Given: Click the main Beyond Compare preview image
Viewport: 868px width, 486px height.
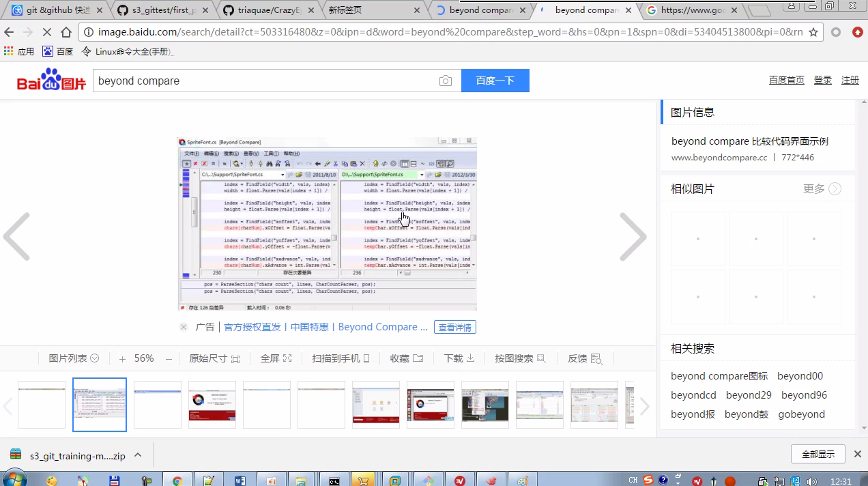Looking at the screenshot, I should tap(328, 223).
